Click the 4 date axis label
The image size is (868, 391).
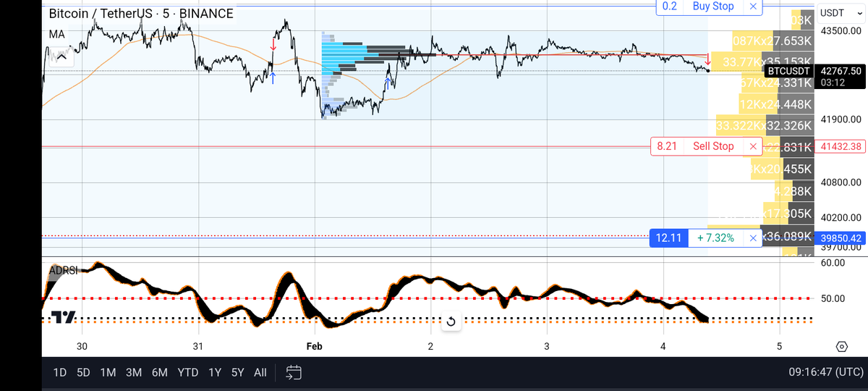(x=663, y=346)
